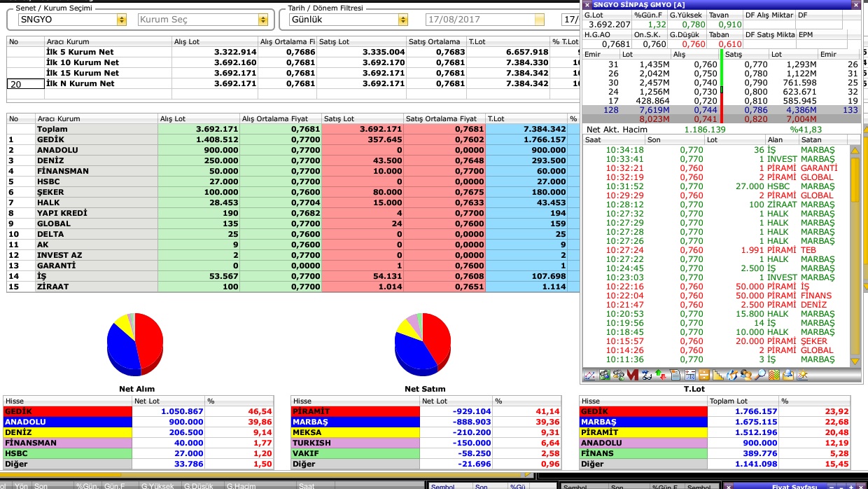The height and width of the screenshot is (489, 868).
Task: Click the two-person users icon in the SNGYO toolbar
Action: 746,376
